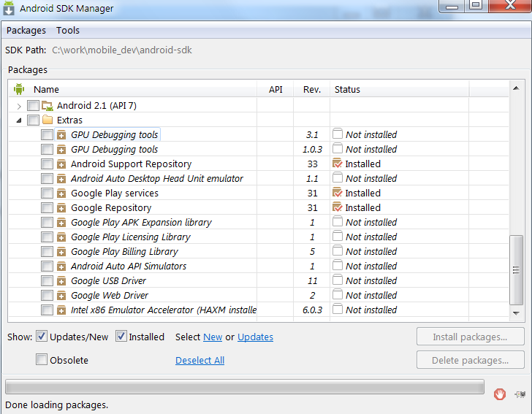Check the Extras group checkbox
The width and height of the screenshot is (532, 414).
point(34,120)
